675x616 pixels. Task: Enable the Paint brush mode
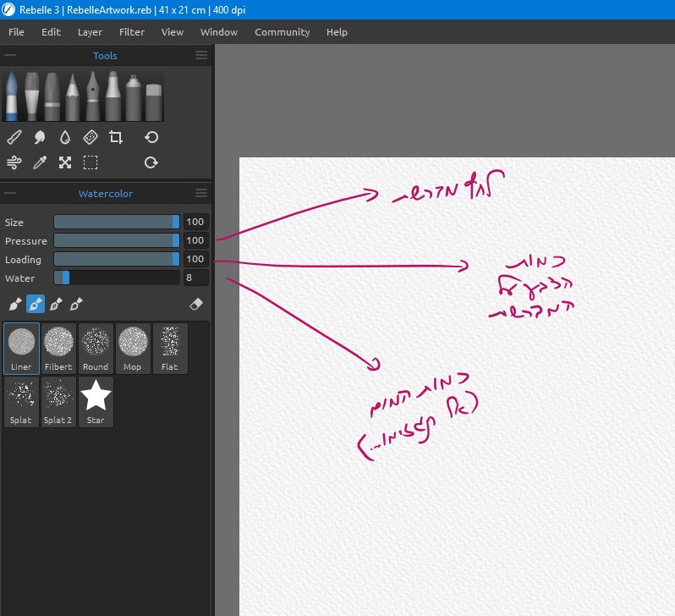pyautogui.click(x=15, y=304)
